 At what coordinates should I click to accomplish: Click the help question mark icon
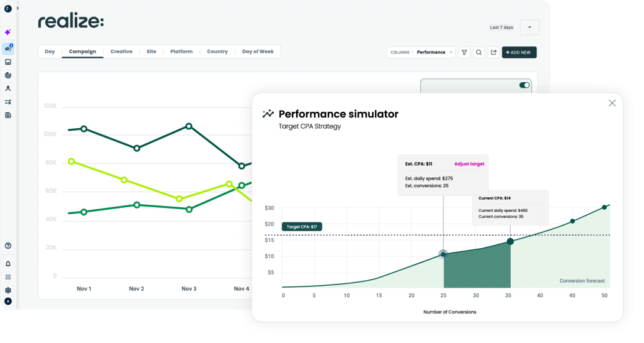click(8, 246)
